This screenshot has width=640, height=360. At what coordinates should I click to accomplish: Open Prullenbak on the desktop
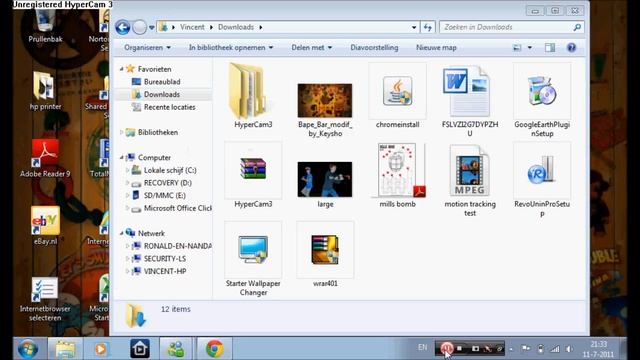45,27
